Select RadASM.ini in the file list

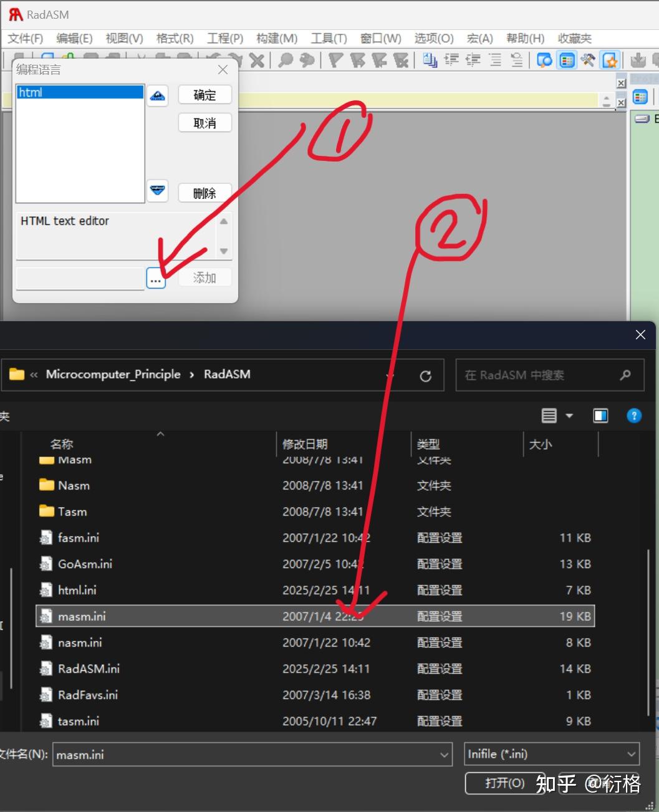click(315, 669)
